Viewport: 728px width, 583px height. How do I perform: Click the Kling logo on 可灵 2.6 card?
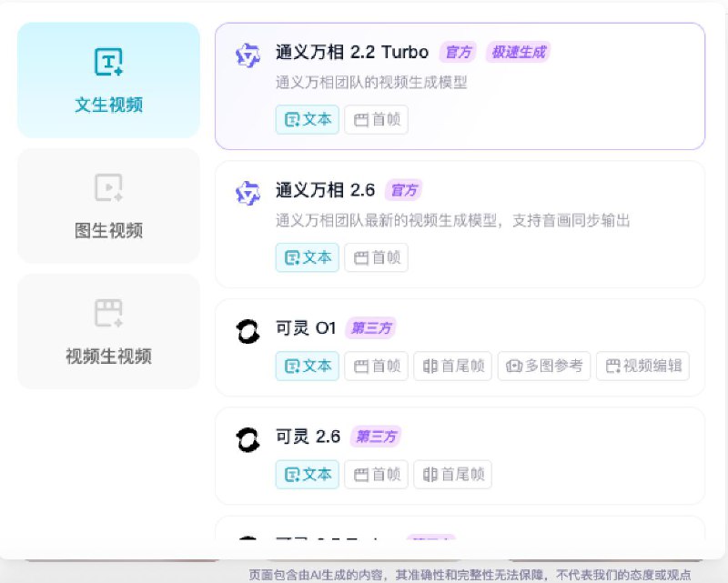(247, 436)
